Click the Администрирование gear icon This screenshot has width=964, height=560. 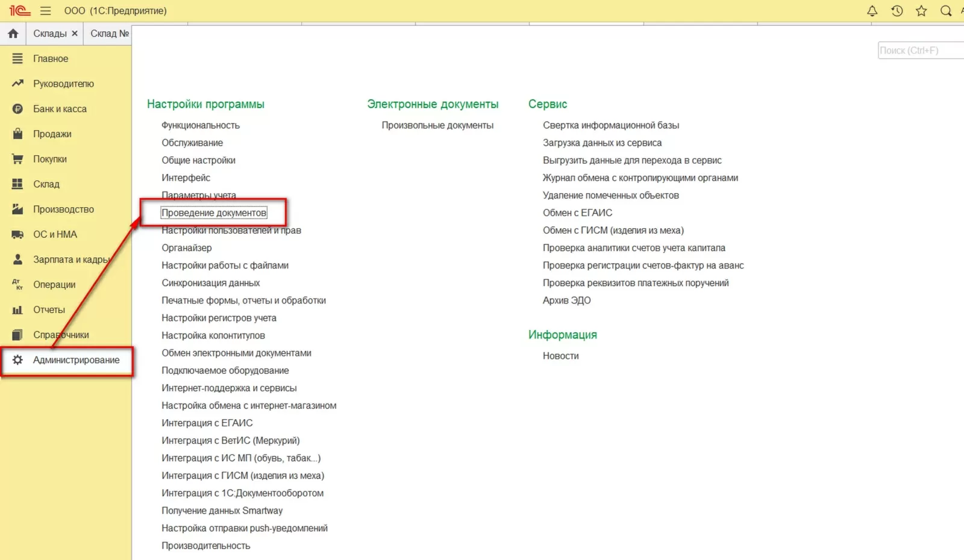(x=17, y=360)
